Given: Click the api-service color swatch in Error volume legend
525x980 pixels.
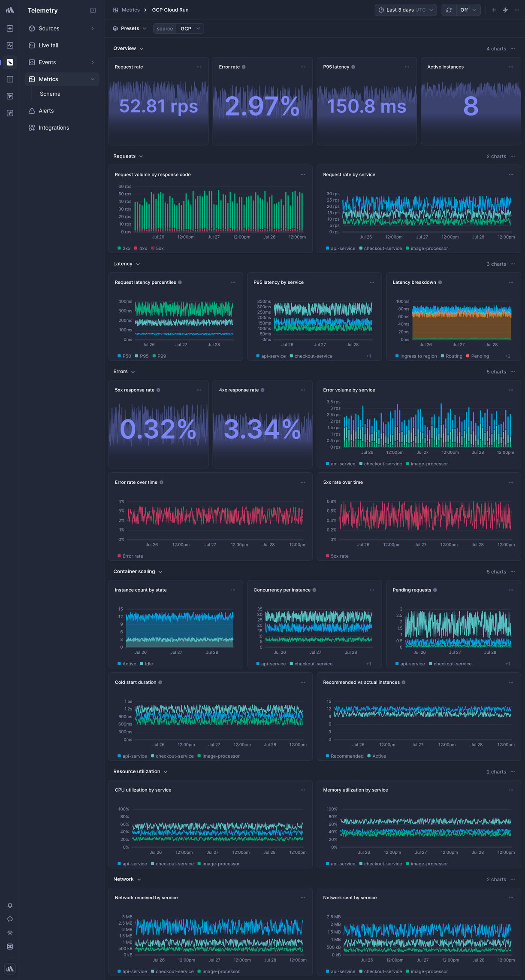Looking at the screenshot, I should click(327, 464).
